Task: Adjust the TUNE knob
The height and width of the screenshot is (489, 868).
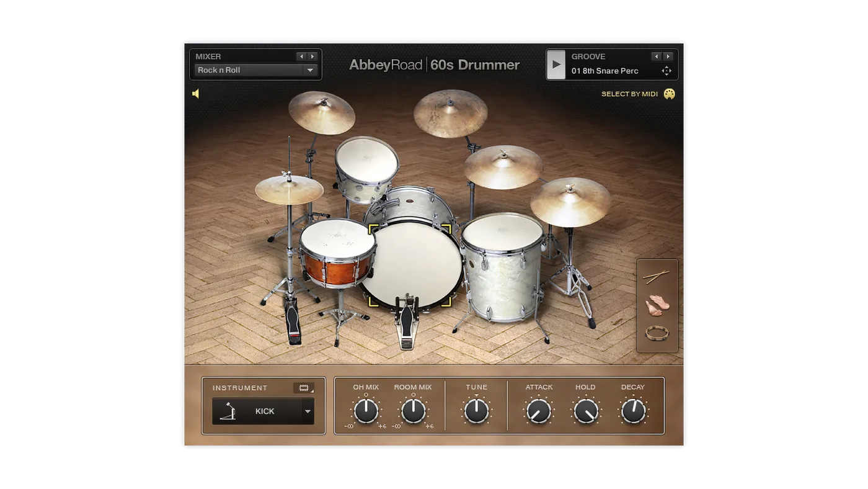Action: click(x=477, y=411)
